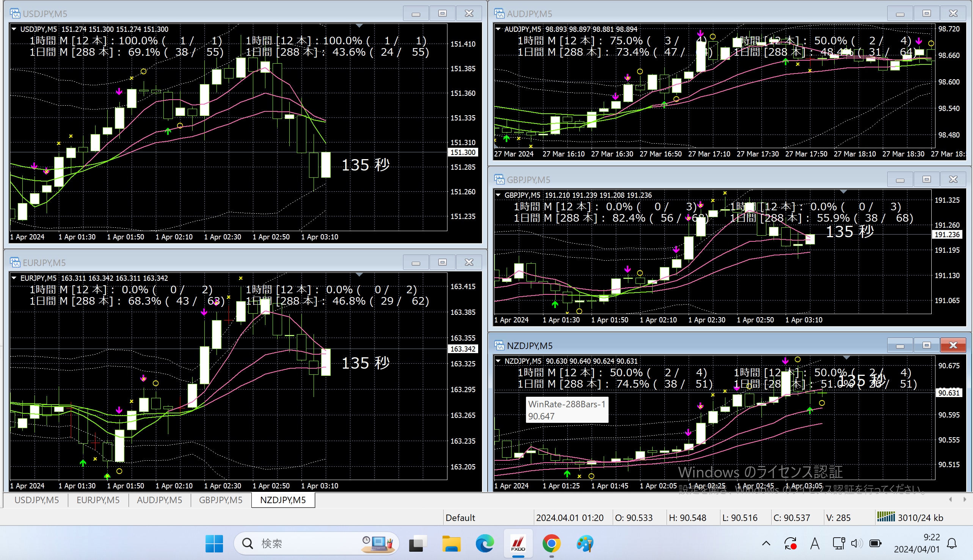Switch to the EURJPY,M5 tab

[x=98, y=500]
